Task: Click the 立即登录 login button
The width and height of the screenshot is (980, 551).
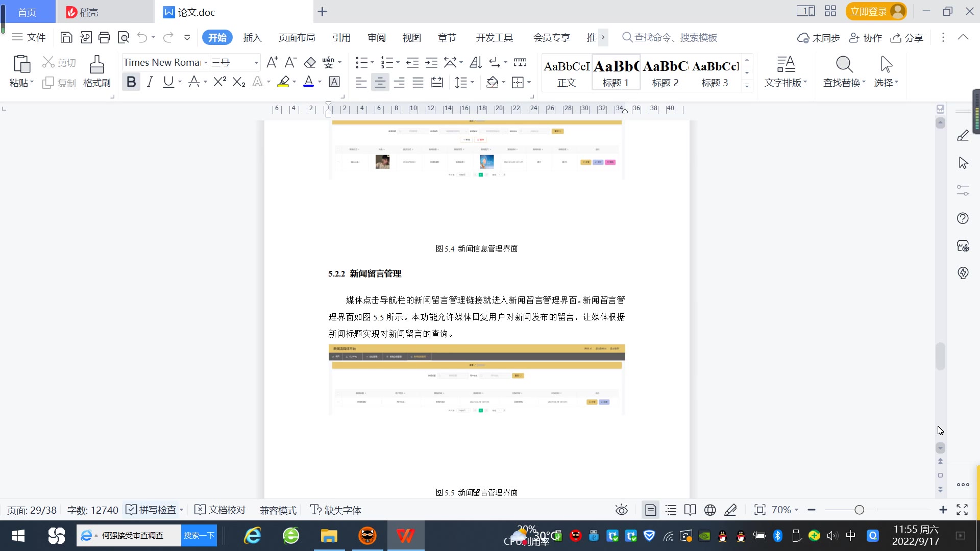Action: (868, 12)
